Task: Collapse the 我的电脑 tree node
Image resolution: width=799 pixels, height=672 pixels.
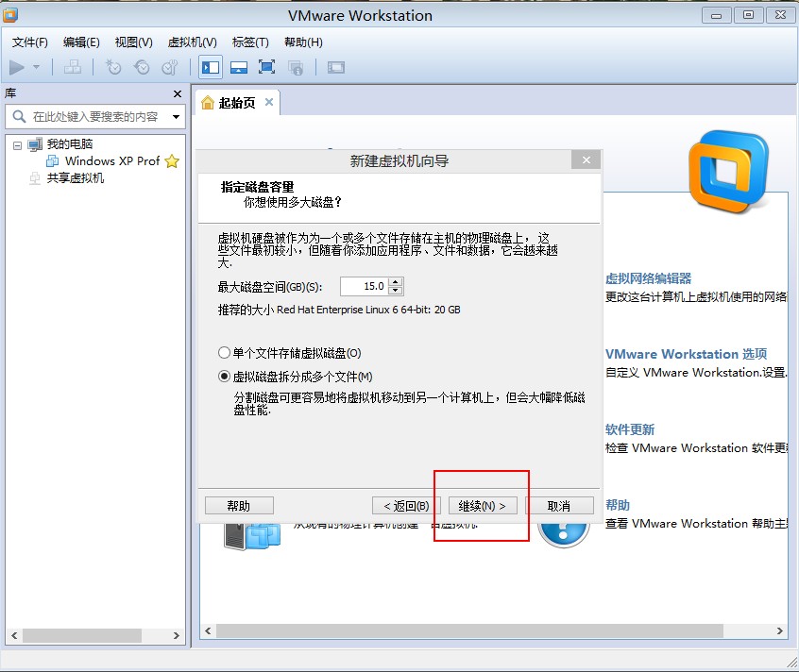Action: (x=17, y=145)
